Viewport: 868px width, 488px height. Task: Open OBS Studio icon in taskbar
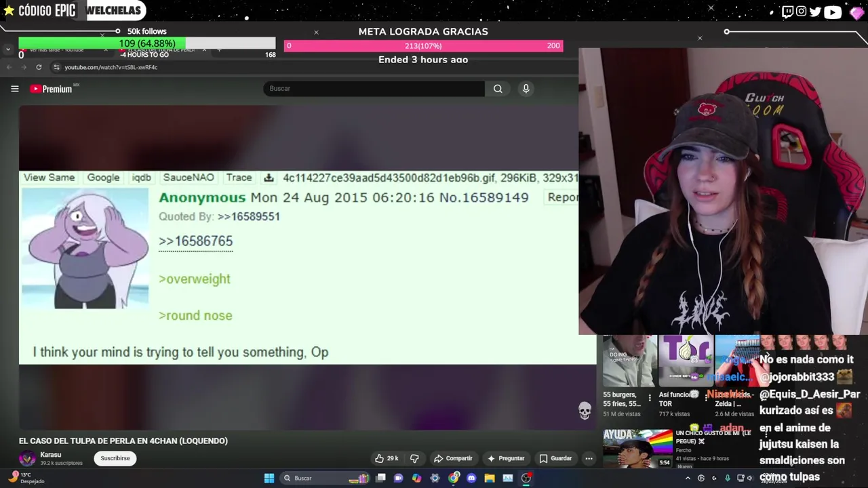[526, 478]
